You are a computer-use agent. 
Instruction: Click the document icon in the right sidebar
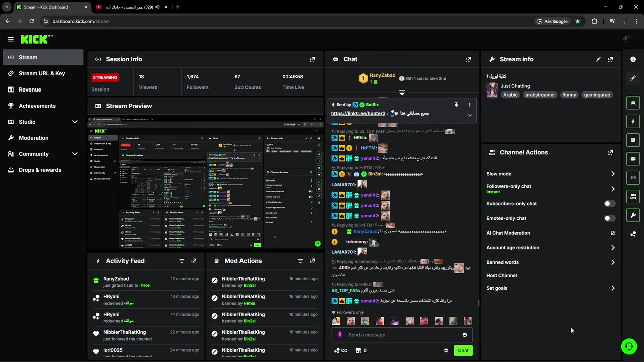coord(633,140)
